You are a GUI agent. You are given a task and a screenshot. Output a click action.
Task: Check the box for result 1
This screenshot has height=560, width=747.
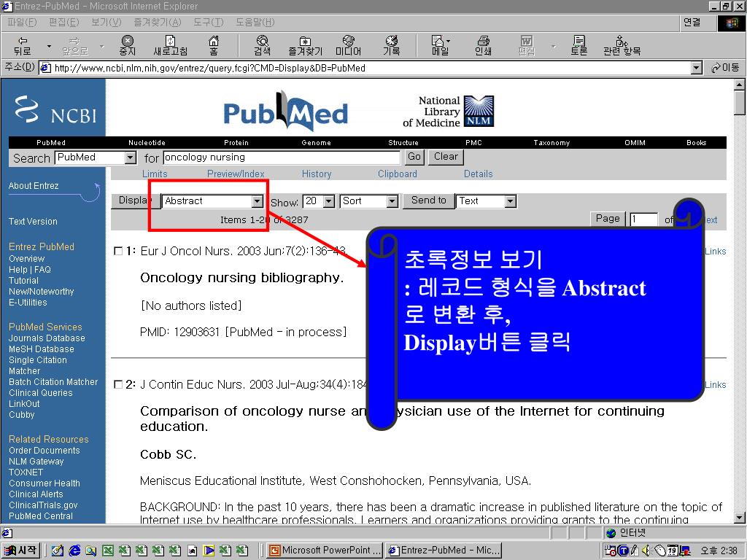pyautogui.click(x=118, y=251)
